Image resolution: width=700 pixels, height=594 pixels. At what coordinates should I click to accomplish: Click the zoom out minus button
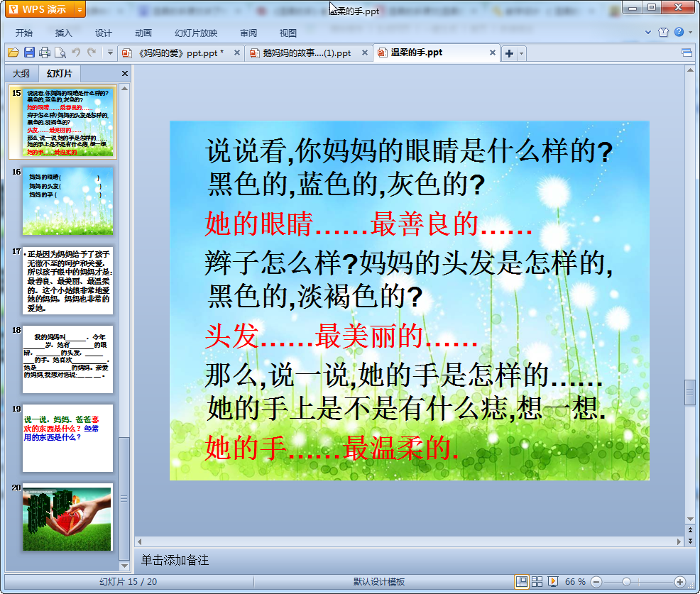[x=596, y=582]
